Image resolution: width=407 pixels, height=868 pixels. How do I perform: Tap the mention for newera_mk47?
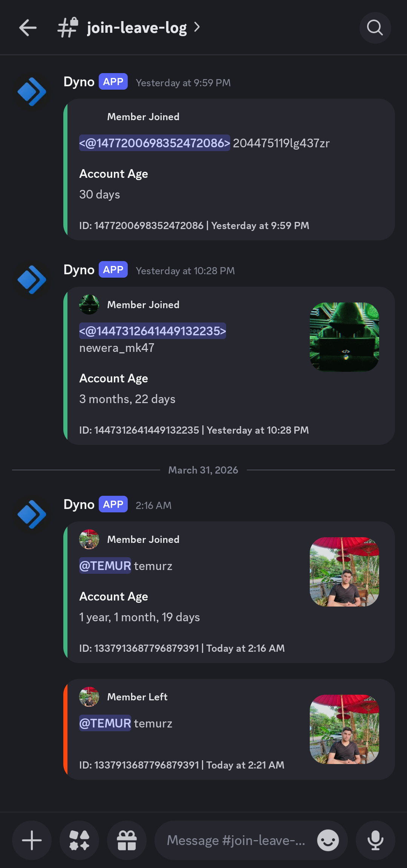click(152, 331)
